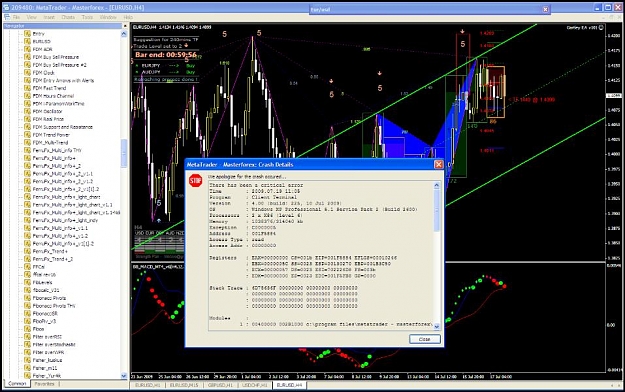Open the Tools menu

[87, 17]
